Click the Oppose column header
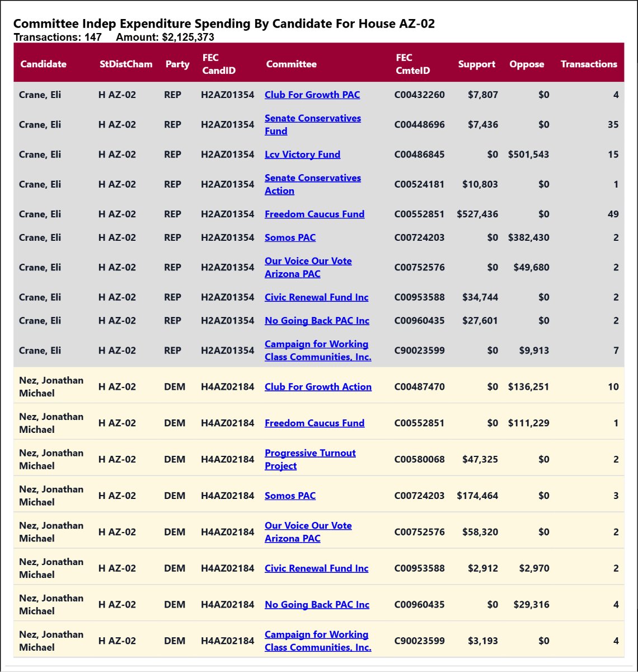 [527, 64]
